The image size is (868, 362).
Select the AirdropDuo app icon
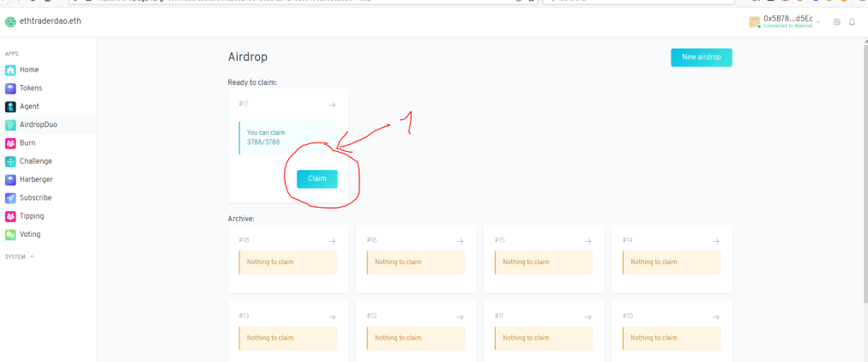tap(10, 124)
